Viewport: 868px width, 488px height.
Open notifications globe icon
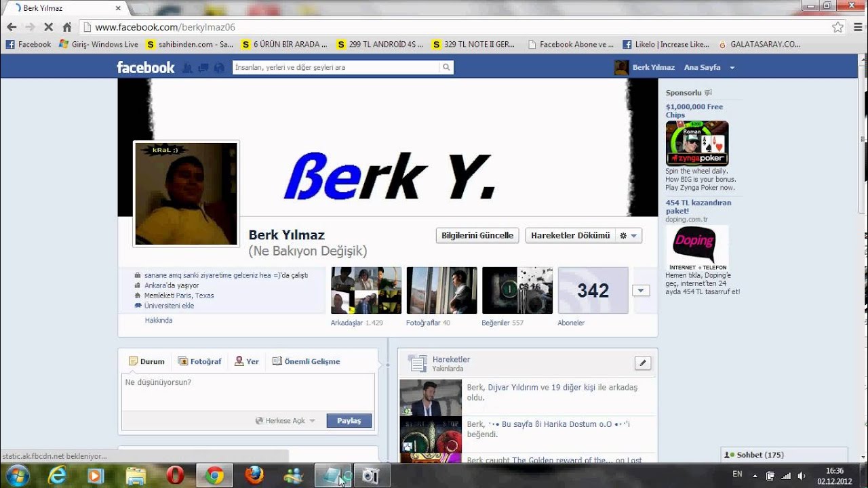click(x=219, y=68)
